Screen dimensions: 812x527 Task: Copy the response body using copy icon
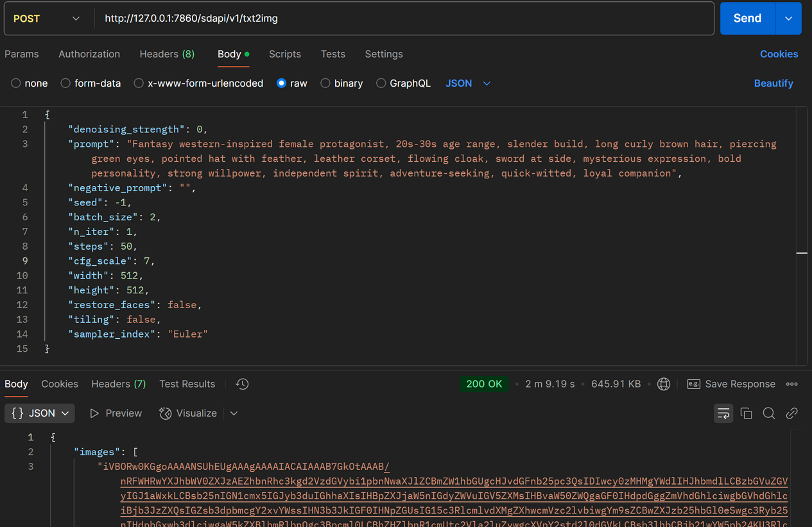point(746,413)
